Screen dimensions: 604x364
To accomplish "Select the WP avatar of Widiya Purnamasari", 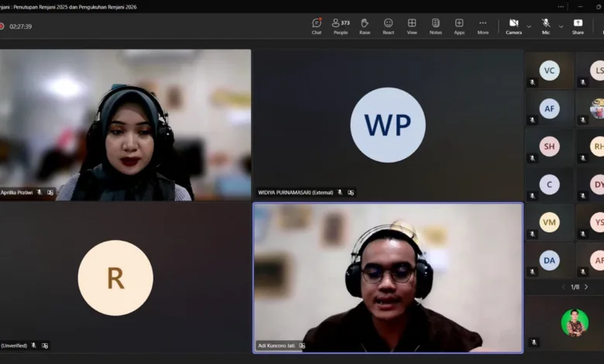I will 388,125.
